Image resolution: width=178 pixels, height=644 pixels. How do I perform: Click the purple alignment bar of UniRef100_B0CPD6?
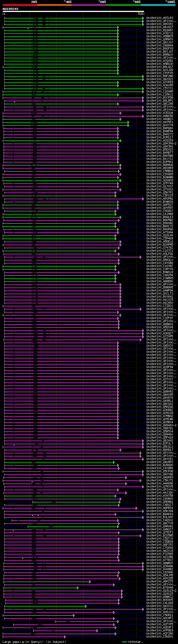click(x=73, y=98)
